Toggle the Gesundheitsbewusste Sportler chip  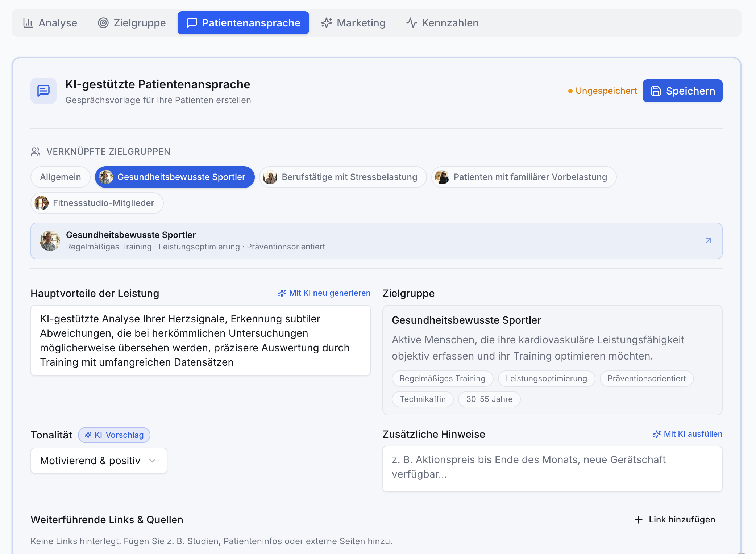175,177
